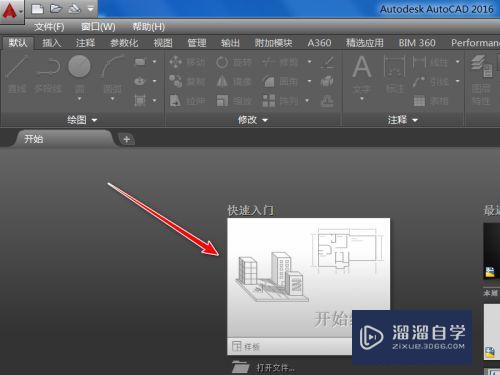The height and width of the screenshot is (375, 500).
Task: Select the Array (阵列) tool
Action: pos(280,100)
